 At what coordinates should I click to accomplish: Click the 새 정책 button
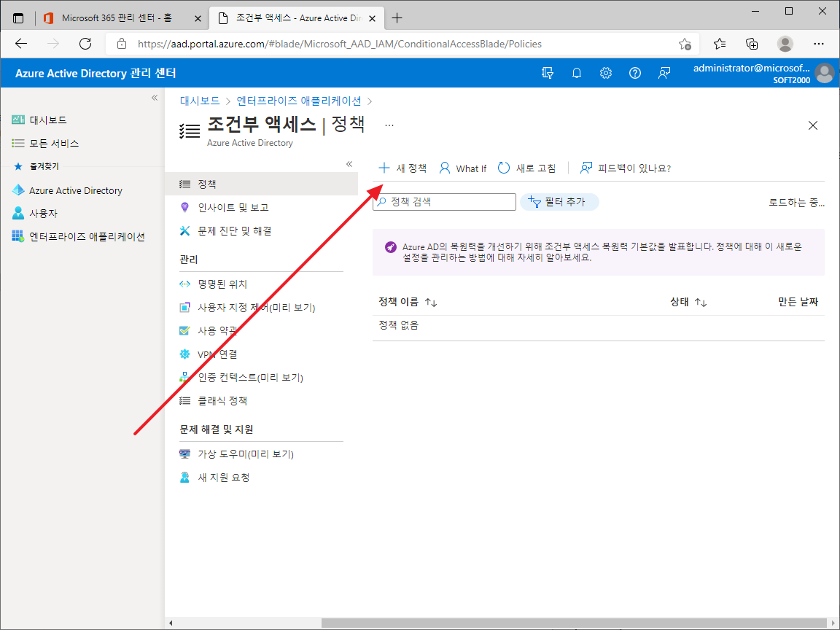(402, 168)
